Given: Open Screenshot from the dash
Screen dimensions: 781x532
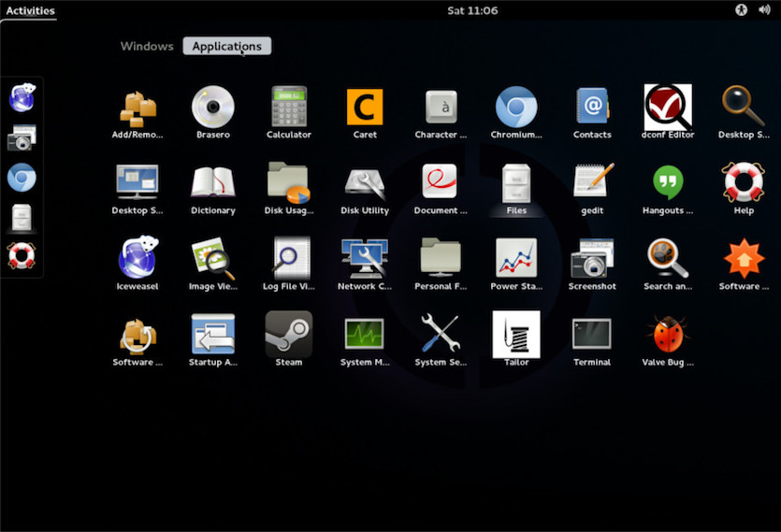Looking at the screenshot, I should 22,137.
